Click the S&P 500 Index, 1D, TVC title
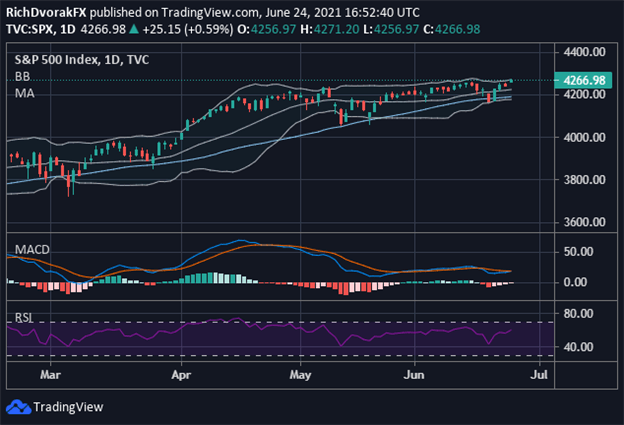 (x=82, y=60)
